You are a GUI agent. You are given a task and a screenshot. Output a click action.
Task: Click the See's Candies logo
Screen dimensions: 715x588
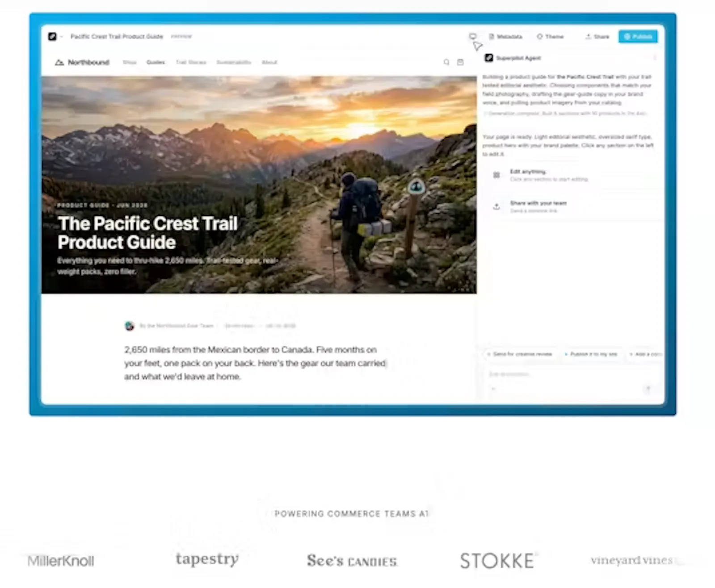(x=352, y=561)
